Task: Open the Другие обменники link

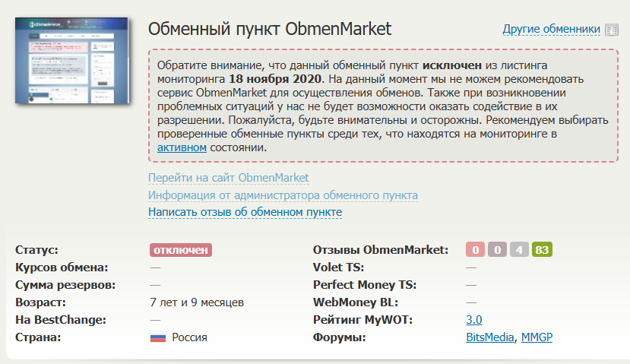Action: (551, 30)
